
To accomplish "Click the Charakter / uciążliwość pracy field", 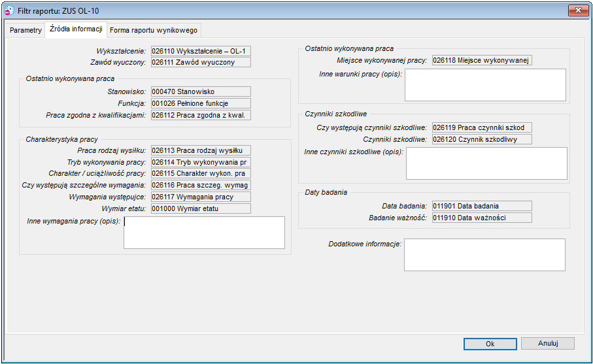I will [x=201, y=173].
